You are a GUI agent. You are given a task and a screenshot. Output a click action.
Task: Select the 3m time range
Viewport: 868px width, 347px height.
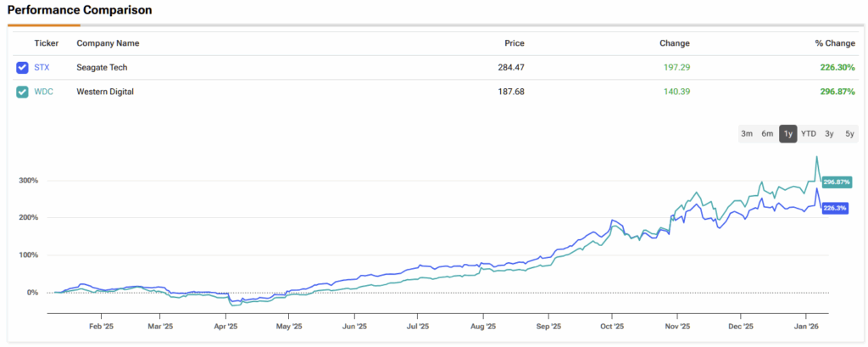(747, 134)
